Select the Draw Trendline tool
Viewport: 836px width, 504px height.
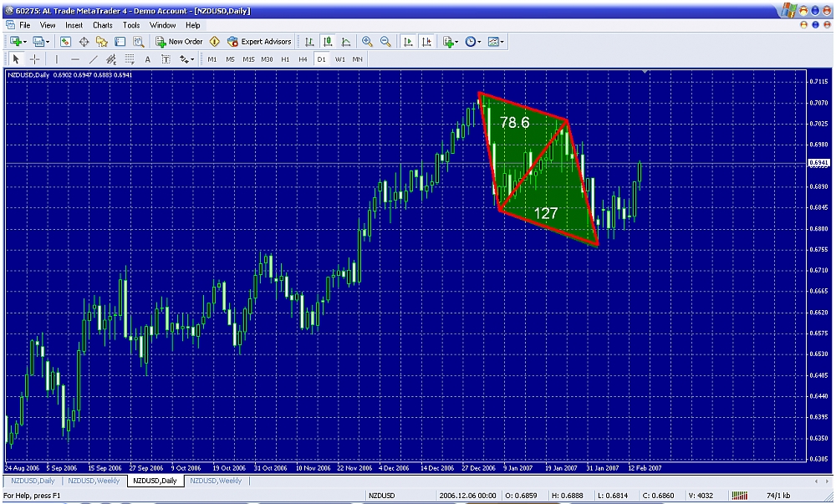coord(93,59)
